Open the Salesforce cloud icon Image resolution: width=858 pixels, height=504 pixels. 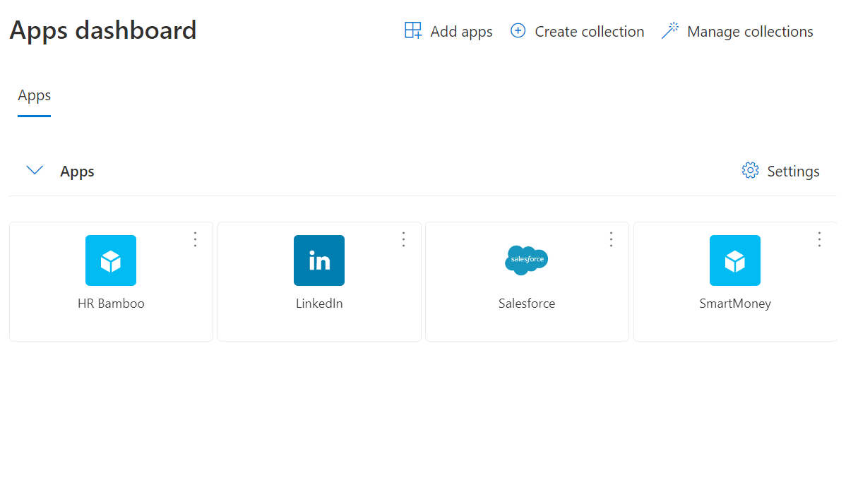(x=527, y=260)
